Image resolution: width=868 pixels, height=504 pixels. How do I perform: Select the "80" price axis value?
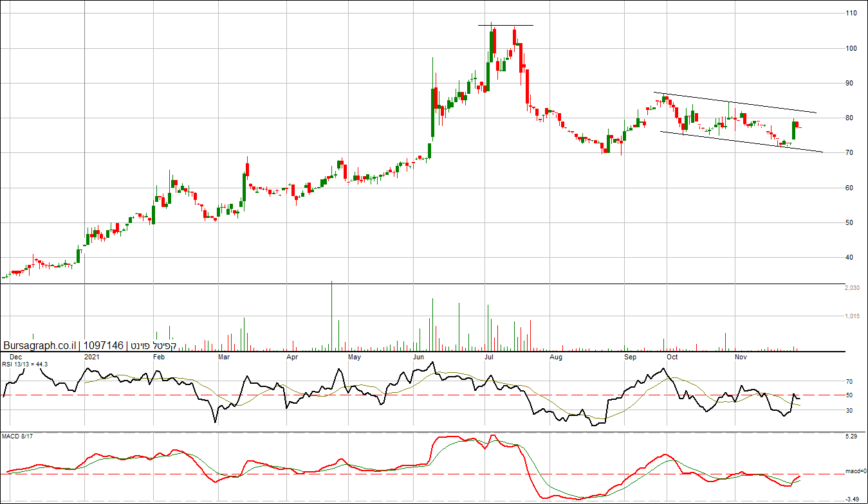(x=849, y=118)
